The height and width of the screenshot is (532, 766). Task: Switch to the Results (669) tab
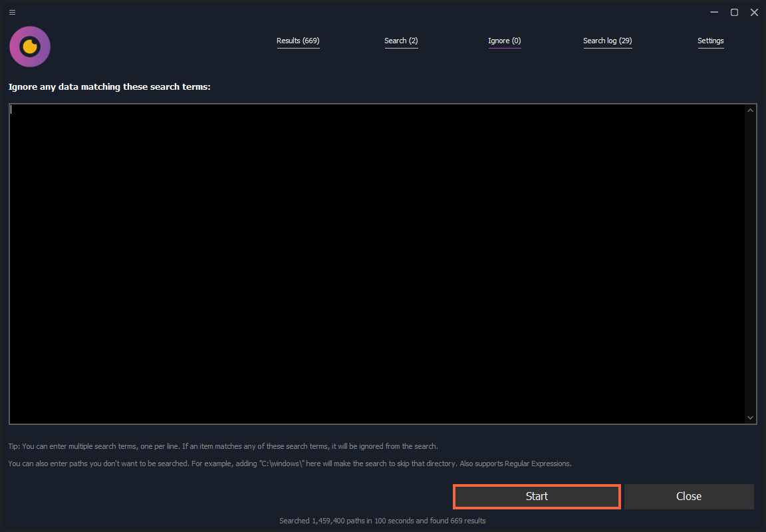click(x=298, y=41)
